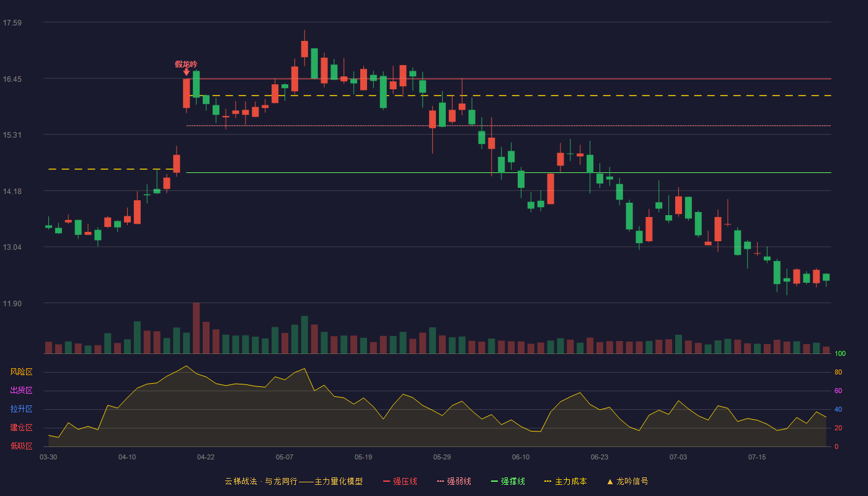Click the pink dotted 强弱线 on chart

508,126
